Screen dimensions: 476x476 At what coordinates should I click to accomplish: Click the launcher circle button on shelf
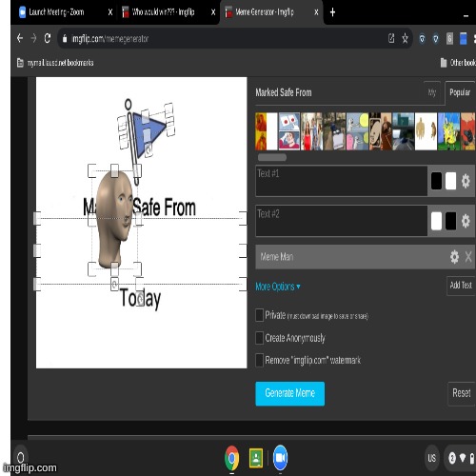click(21, 457)
